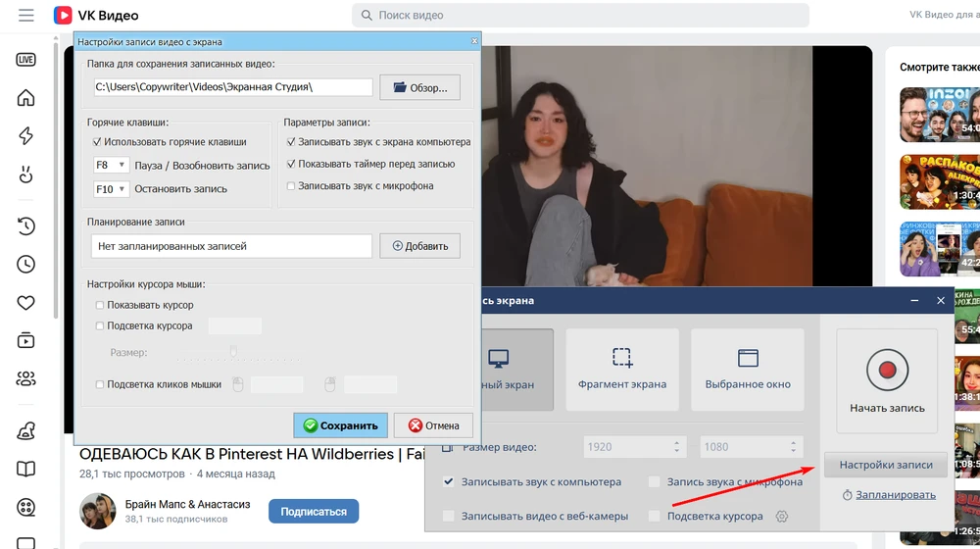Click Обзор to browse folder

tap(420, 87)
